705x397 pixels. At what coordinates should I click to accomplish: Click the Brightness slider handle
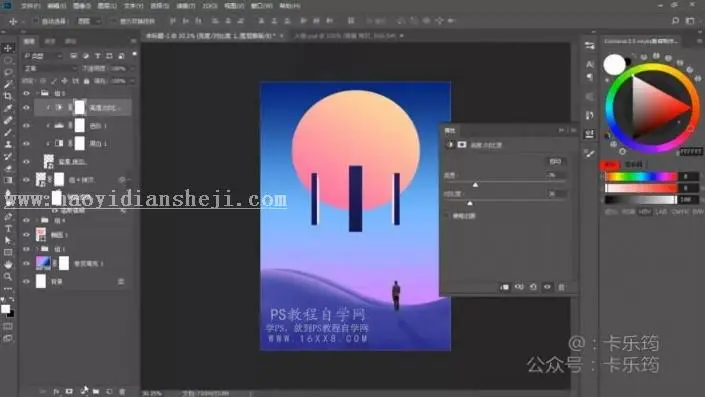pyautogui.click(x=475, y=185)
